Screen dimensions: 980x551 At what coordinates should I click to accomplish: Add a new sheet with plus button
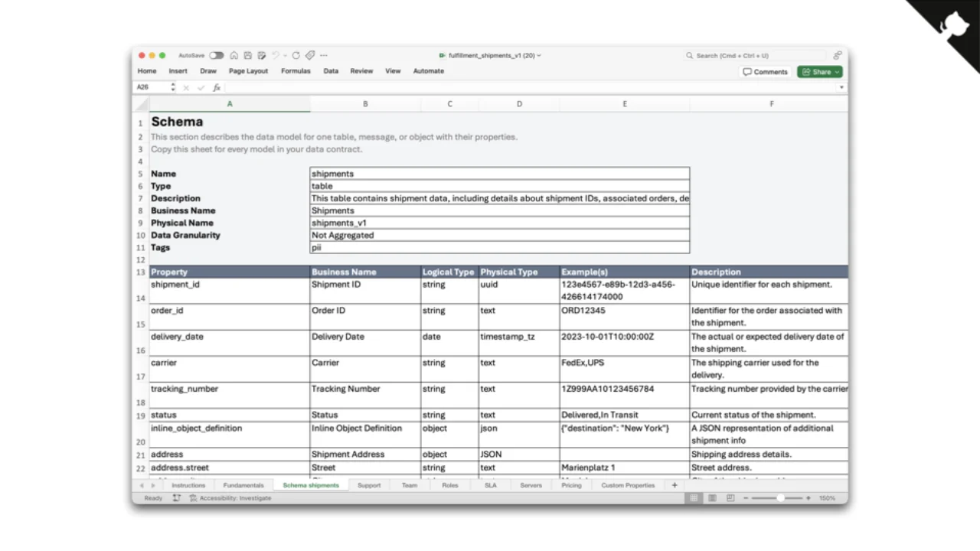tap(675, 485)
